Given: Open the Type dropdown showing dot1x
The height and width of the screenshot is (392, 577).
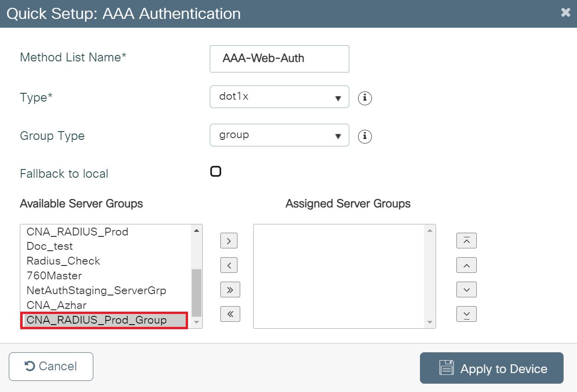Looking at the screenshot, I should (279, 97).
